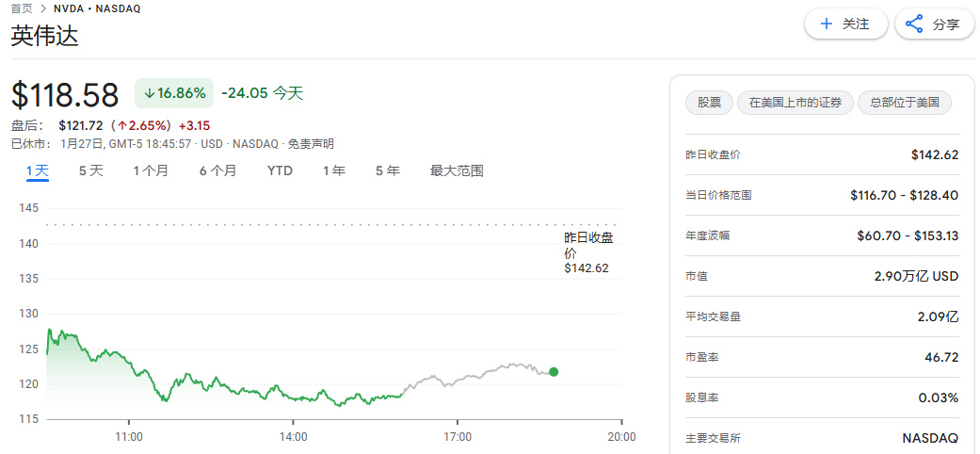Viewport: 980px width, 454px height.
Task: Click the 昨日收盘价 row label
Action: (713, 154)
